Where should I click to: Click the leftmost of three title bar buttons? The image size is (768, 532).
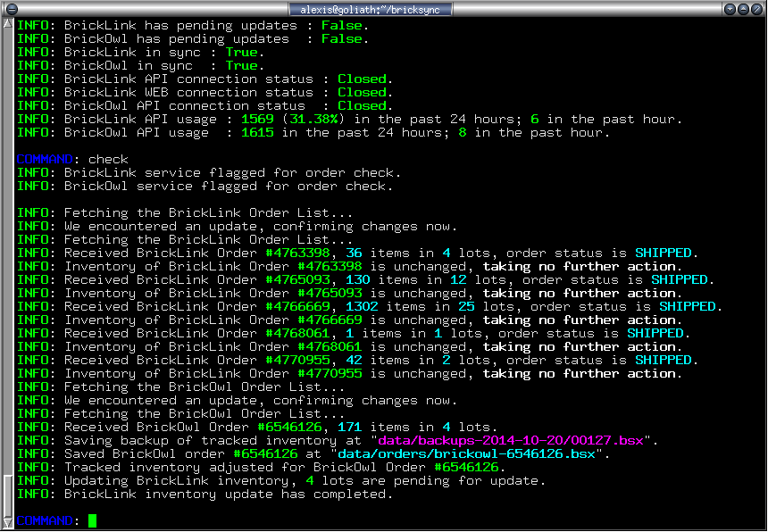click(730, 9)
